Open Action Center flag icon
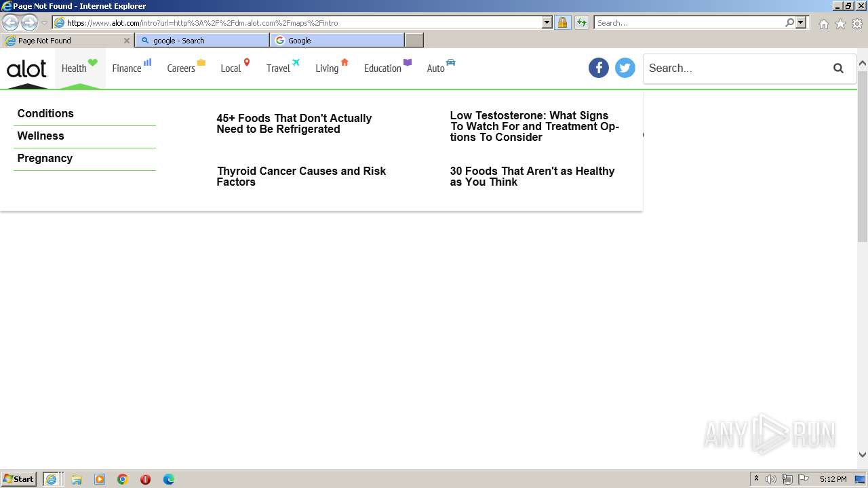Image resolution: width=868 pixels, height=488 pixels. point(804,479)
